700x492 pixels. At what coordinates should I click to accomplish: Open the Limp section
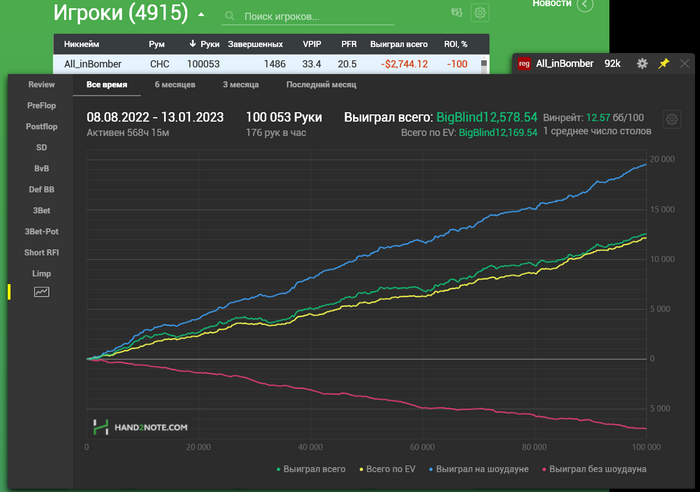(42, 273)
